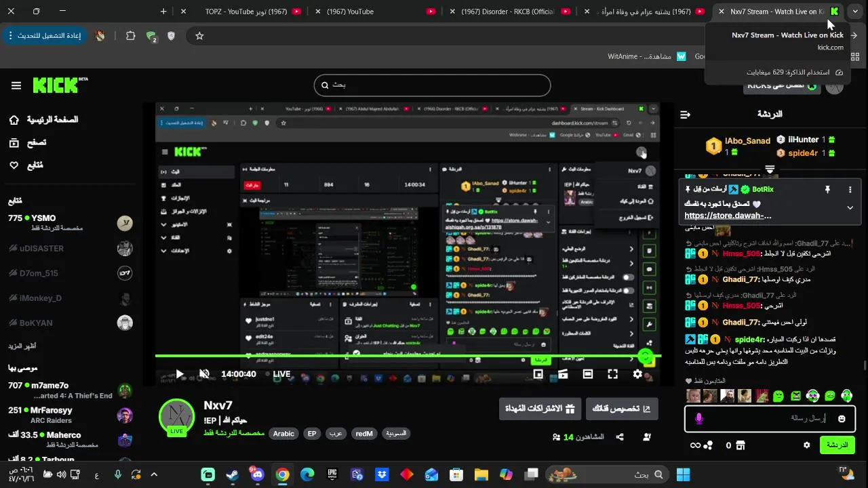Click the KICK logo
868x488 pixels.
coord(60,85)
